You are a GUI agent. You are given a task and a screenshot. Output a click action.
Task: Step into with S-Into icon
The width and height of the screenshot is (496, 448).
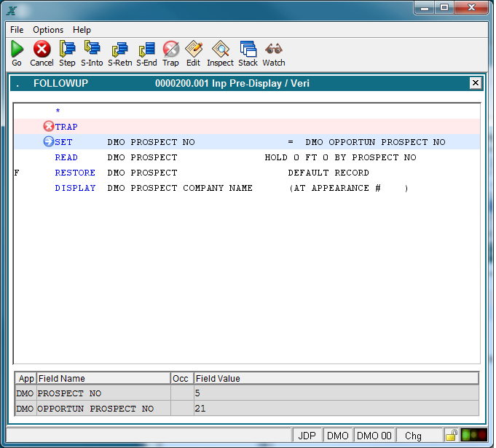click(92, 48)
